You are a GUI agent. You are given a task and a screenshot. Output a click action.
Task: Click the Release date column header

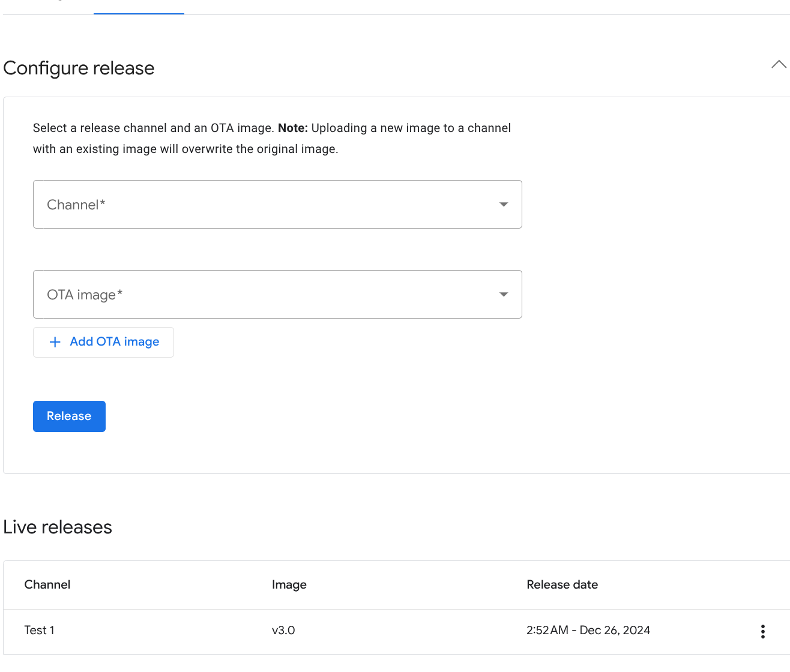562,584
